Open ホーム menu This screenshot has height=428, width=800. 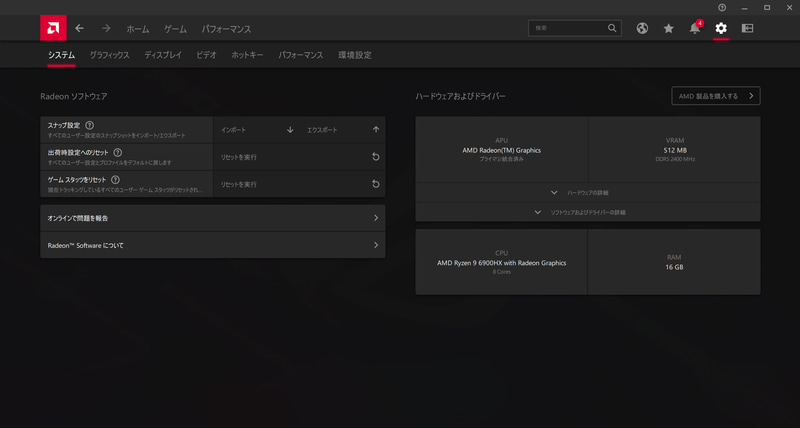click(138, 29)
